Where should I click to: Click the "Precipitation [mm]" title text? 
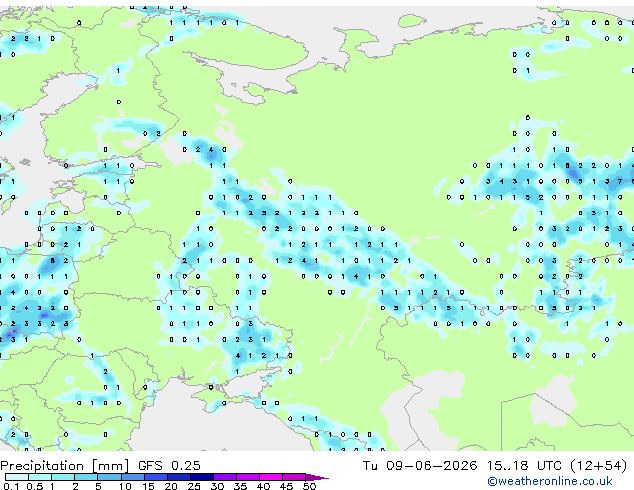[65, 466]
